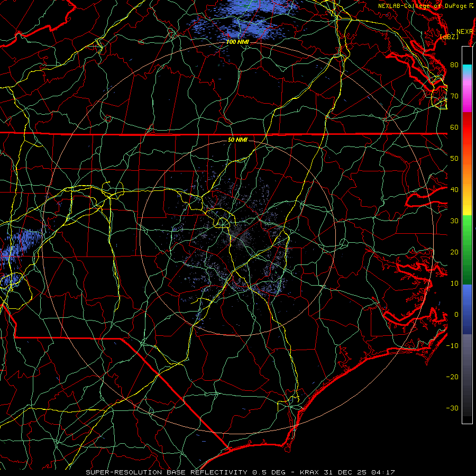Click the [dBZ] unit label
Viewport: 476px width, 476px height.
click(449, 37)
